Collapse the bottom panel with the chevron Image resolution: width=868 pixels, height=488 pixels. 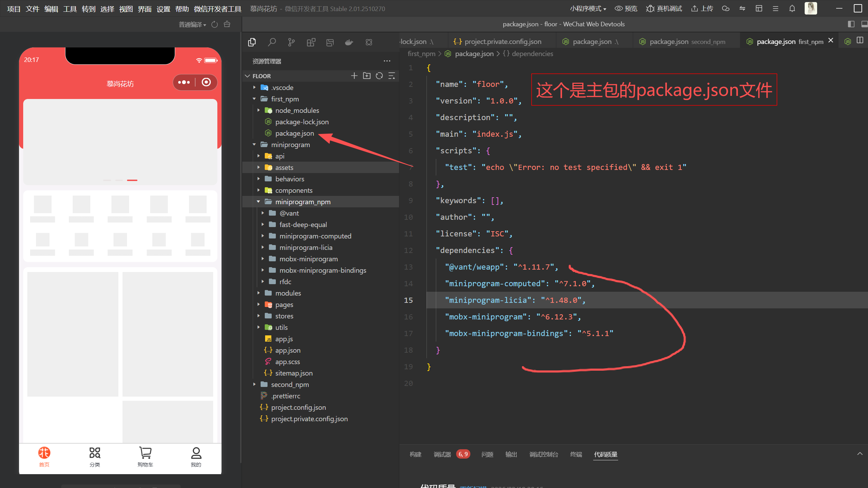(860, 454)
